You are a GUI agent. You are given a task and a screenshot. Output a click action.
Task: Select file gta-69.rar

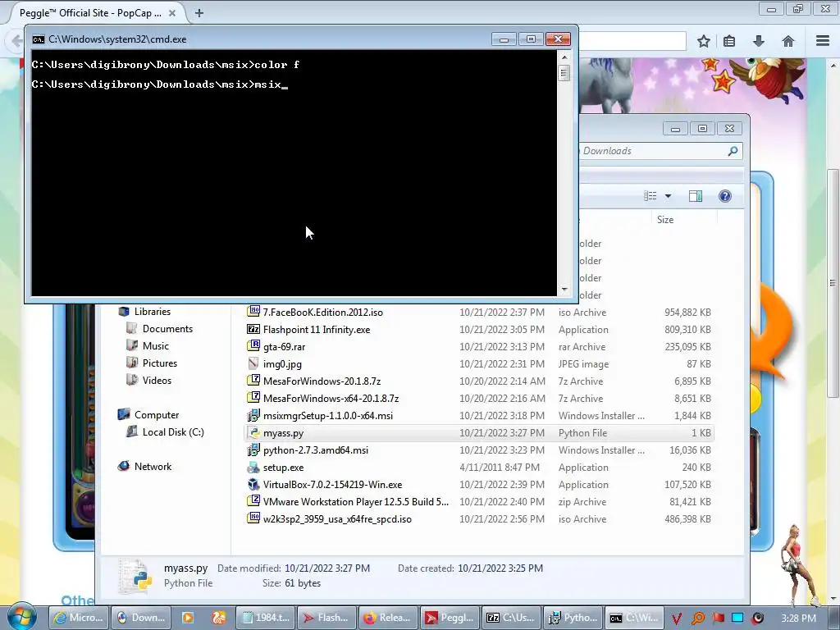tap(284, 347)
